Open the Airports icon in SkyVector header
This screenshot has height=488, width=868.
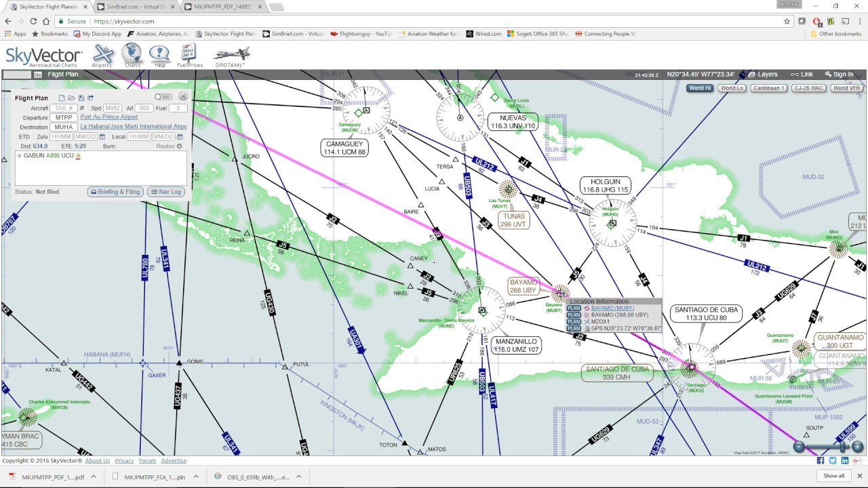click(103, 54)
